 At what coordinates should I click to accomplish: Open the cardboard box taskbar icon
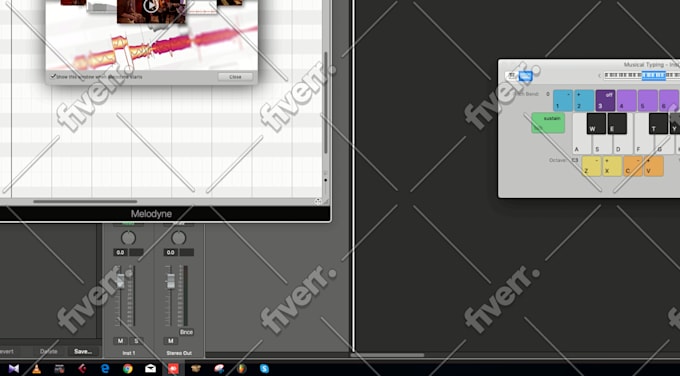point(196,369)
